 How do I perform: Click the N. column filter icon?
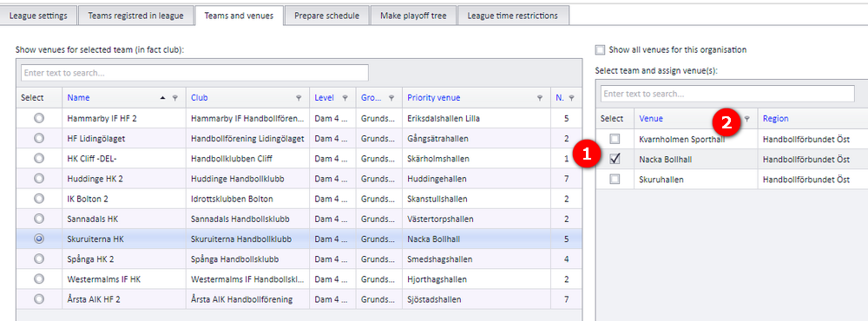(x=571, y=98)
